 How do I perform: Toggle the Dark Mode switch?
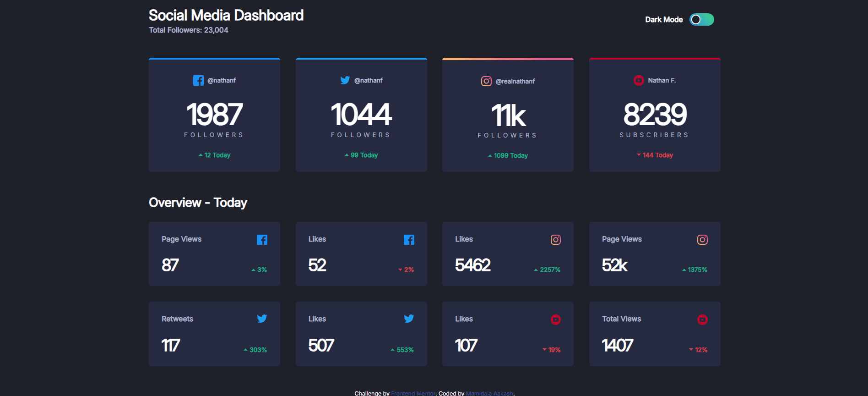tap(701, 20)
